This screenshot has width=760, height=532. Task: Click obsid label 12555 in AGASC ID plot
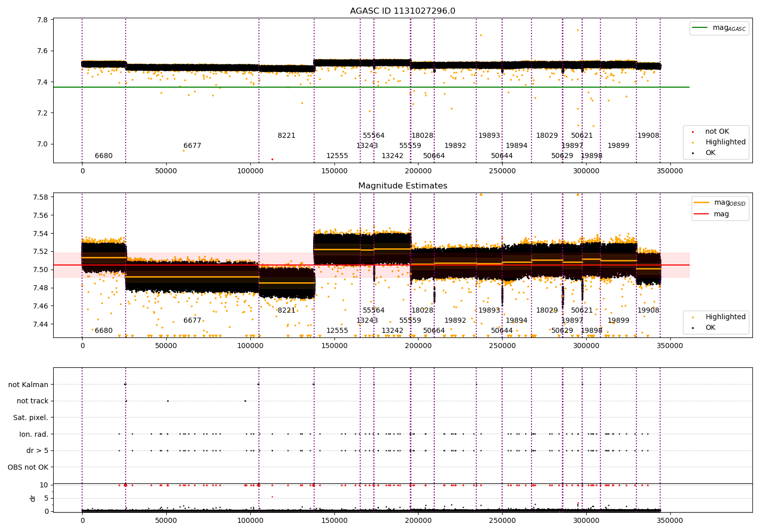337,156
